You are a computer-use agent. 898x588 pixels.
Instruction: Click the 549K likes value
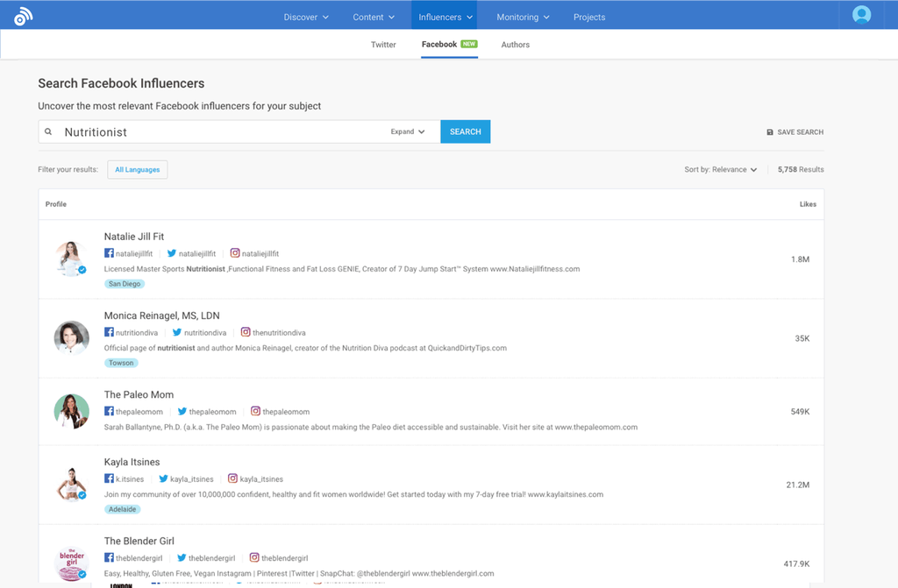pos(800,412)
